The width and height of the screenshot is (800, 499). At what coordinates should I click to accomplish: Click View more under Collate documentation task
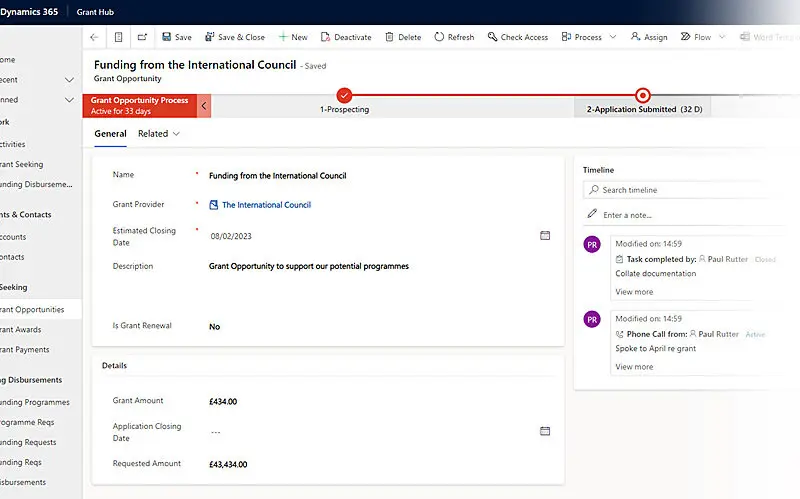pos(634,292)
